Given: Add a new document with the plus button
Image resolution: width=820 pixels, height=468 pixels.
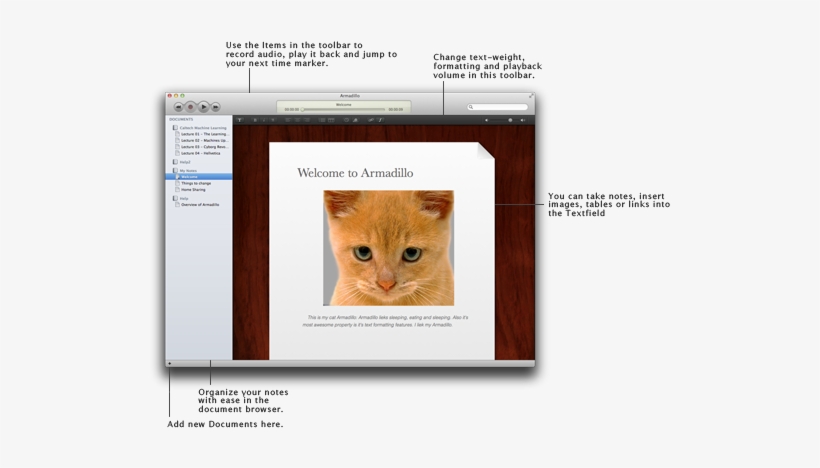Looking at the screenshot, I should click(x=169, y=363).
